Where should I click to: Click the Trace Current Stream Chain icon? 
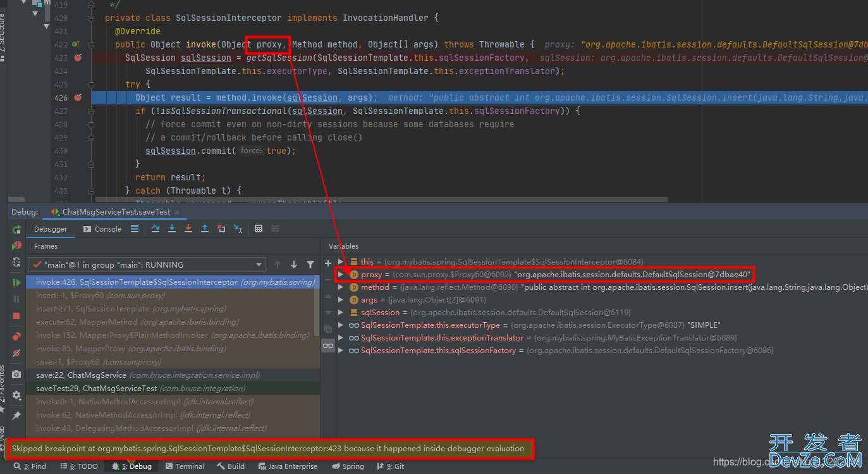point(276,229)
